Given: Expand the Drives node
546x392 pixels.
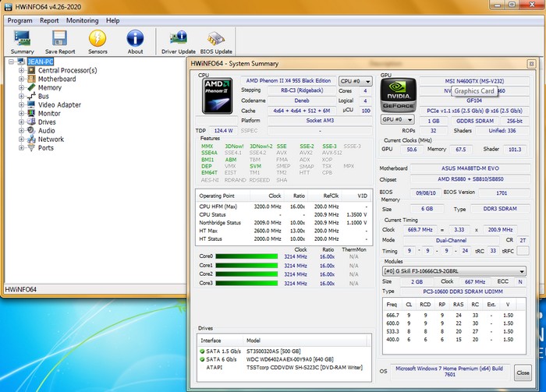Looking at the screenshot, I should [x=21, y=122].
